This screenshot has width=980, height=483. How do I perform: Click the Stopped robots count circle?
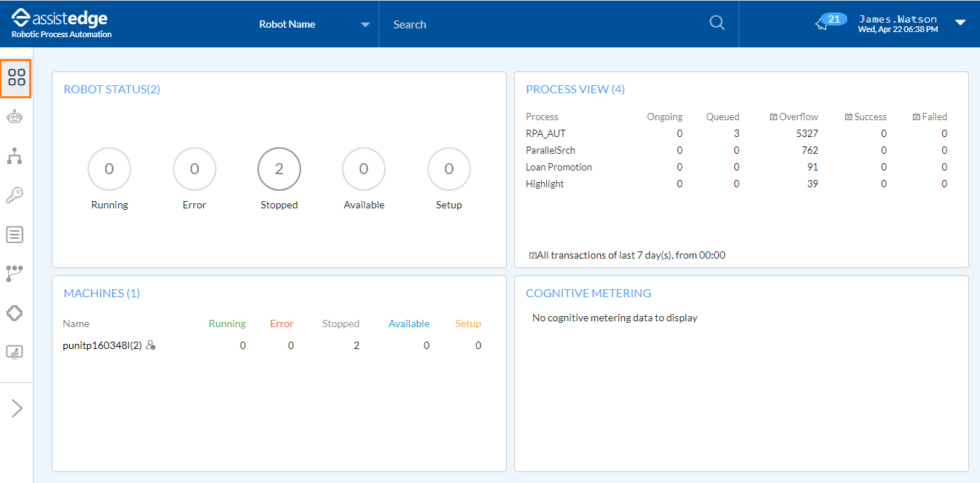[279, 169]
